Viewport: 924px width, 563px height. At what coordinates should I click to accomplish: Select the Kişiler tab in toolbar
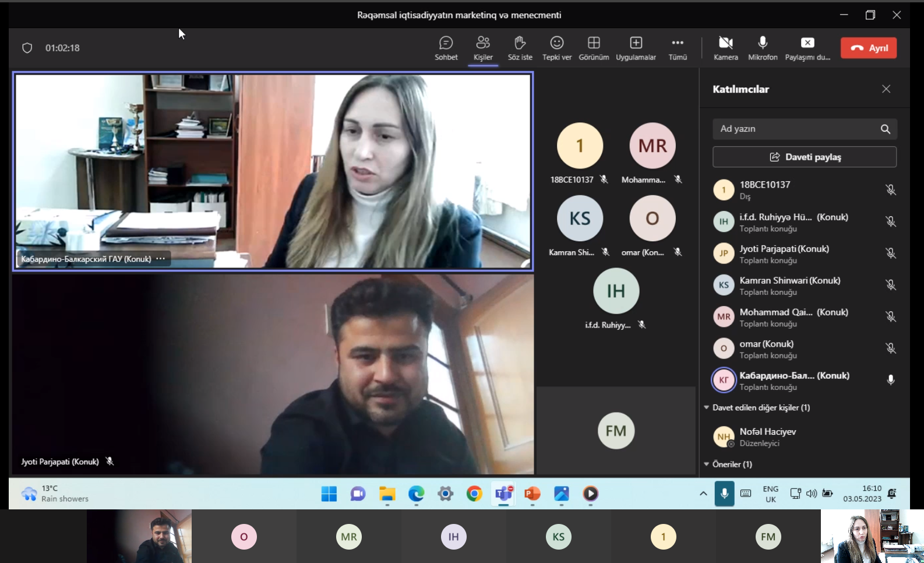click(483, 48)
